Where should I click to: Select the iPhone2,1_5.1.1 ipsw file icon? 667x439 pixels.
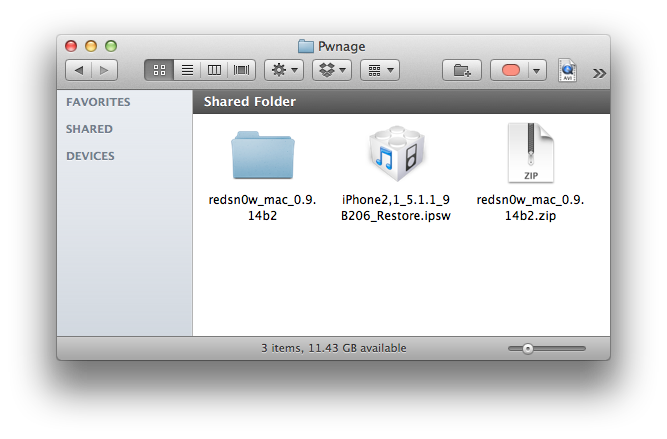tap(396, 154)
